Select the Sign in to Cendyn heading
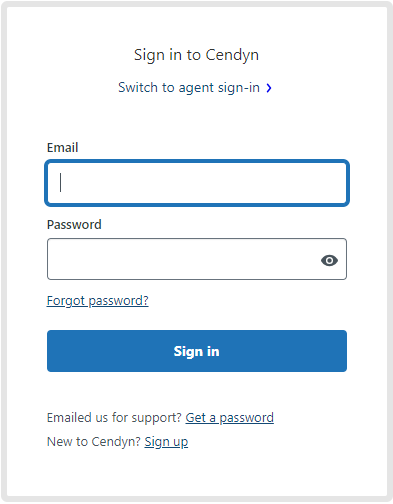 196,55
